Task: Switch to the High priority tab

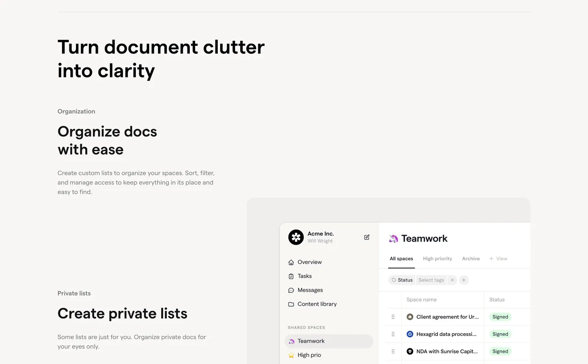Action: coord(437,258)
